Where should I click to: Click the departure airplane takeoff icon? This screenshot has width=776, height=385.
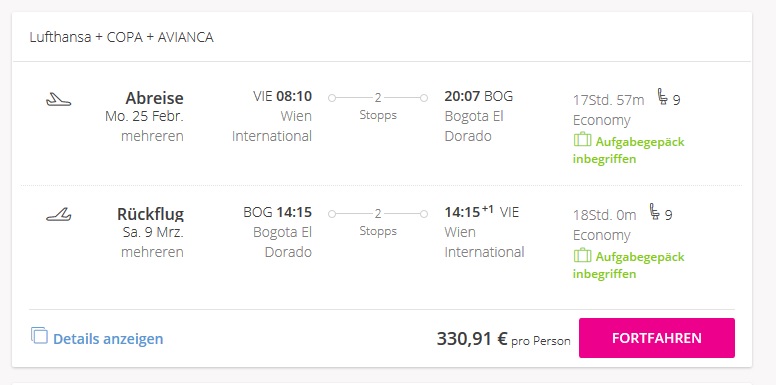(58, 99)
